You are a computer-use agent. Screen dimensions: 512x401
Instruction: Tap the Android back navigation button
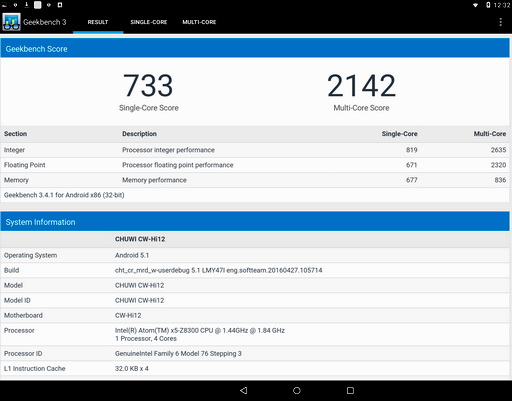pyautogui.click(x=244, y=390)
